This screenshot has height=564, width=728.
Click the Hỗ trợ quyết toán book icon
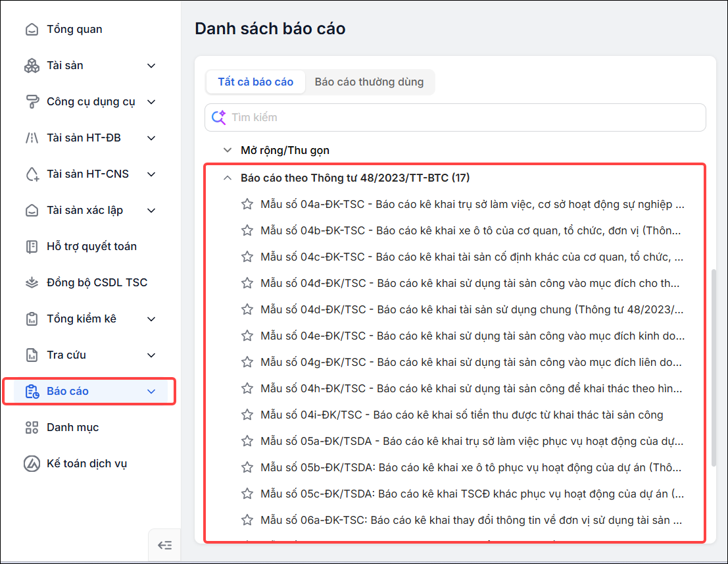click(32, 247)
